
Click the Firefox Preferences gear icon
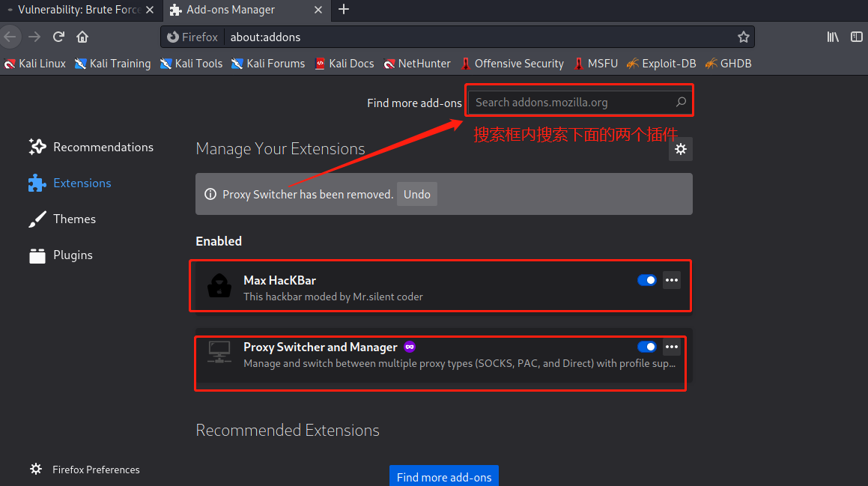coord(36,469)
